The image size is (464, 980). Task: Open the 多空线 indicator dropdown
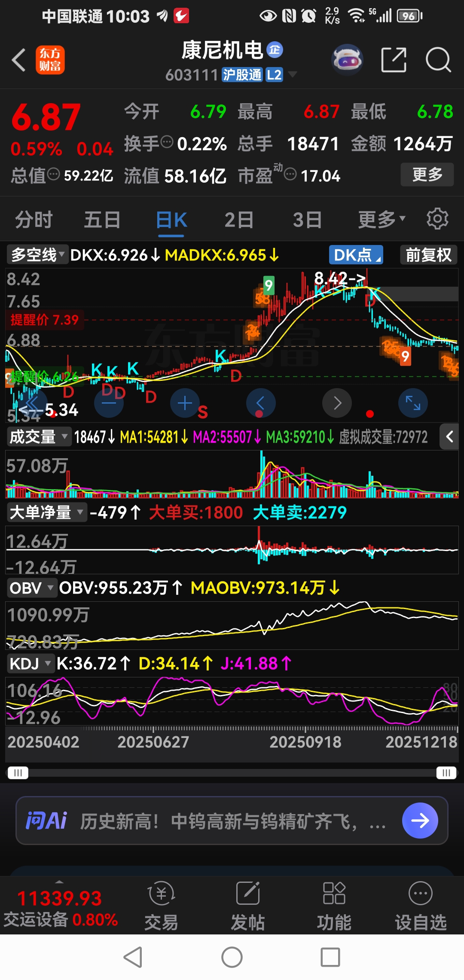click(x=37, y=255)
